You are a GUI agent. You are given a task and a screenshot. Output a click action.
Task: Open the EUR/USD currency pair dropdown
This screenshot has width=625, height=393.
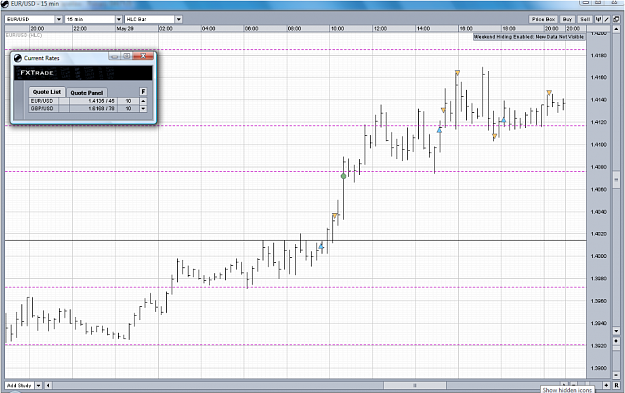[x=34, y=19]
